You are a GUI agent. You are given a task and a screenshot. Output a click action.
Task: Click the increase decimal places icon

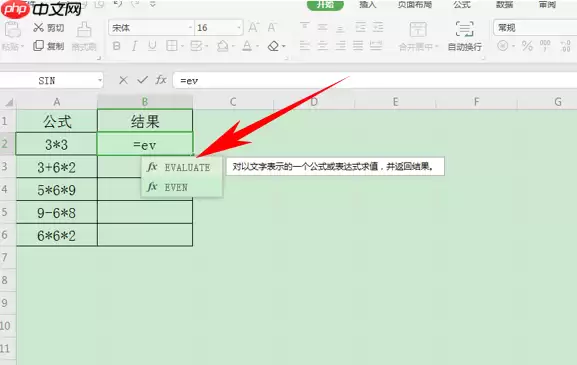pyautogui.click(x=566, y=46)
